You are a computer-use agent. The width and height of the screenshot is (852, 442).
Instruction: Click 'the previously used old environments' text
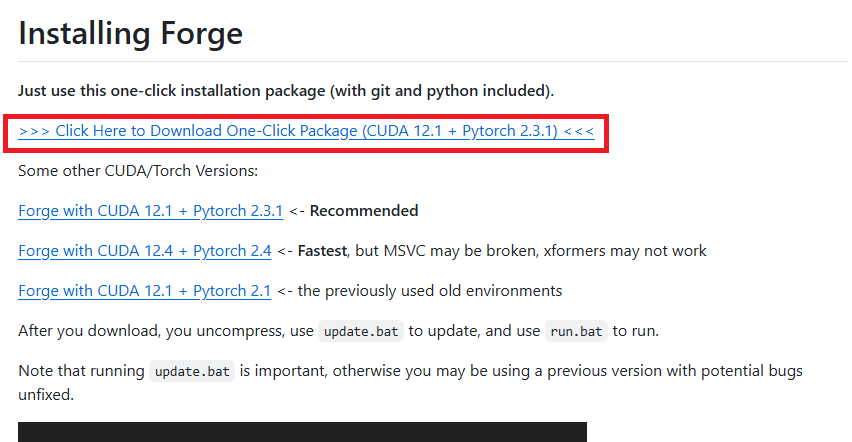tap(430, 291)
